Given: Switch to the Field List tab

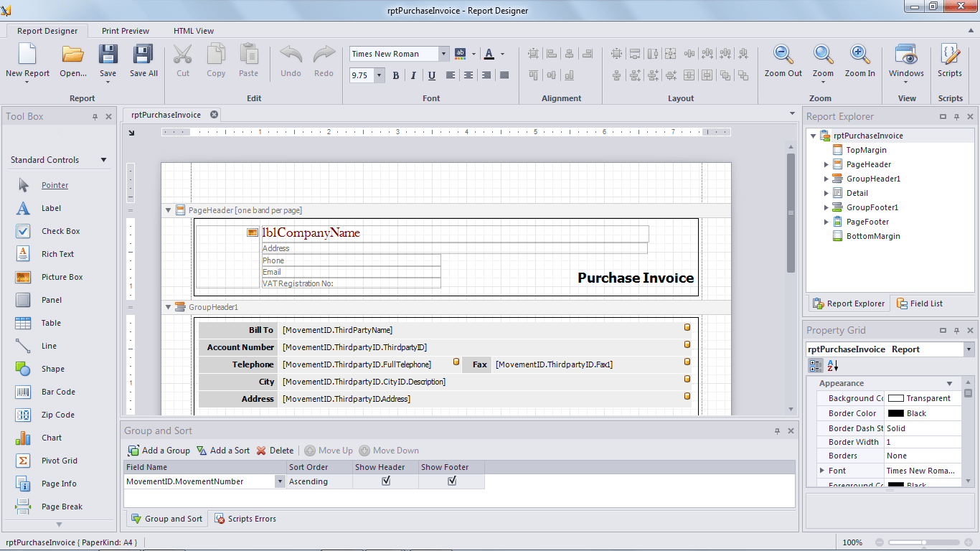Looking at the screenshot, I should click(925, 303).
